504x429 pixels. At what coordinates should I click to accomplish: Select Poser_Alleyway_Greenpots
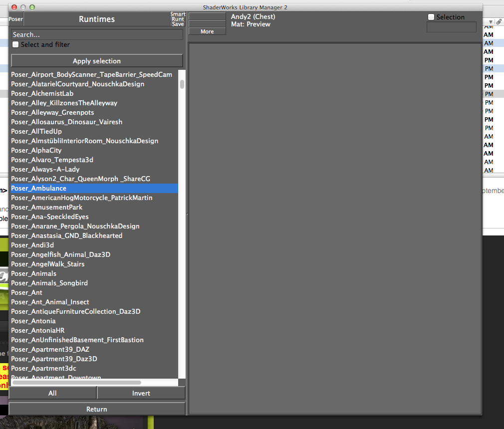point(94,112)
